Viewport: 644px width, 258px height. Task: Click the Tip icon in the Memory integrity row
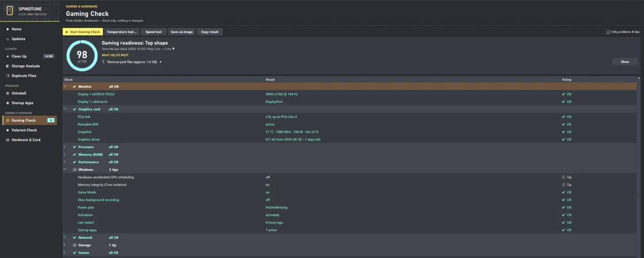pos(563,185)
